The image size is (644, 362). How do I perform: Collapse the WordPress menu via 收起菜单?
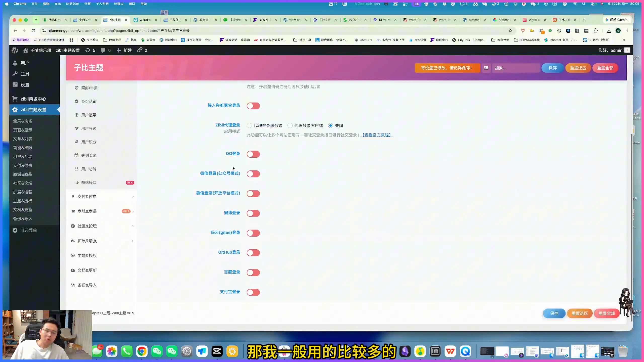(x=25, y=230)
